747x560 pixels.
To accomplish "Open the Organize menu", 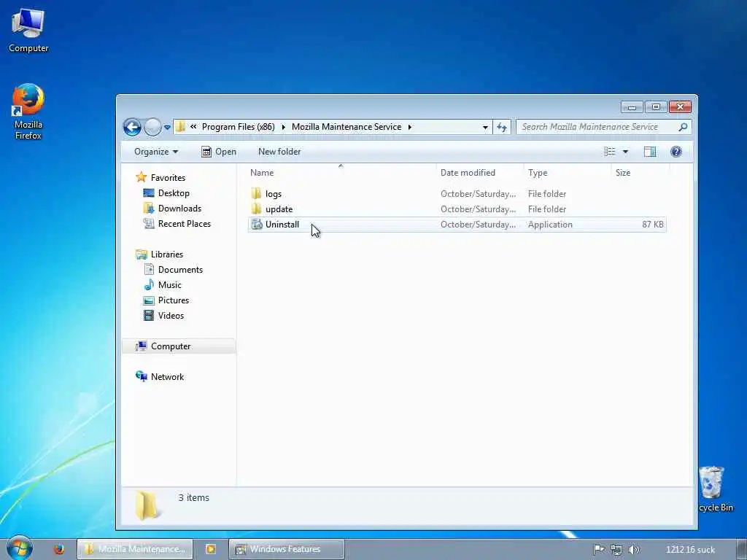I will coord(156,152).
